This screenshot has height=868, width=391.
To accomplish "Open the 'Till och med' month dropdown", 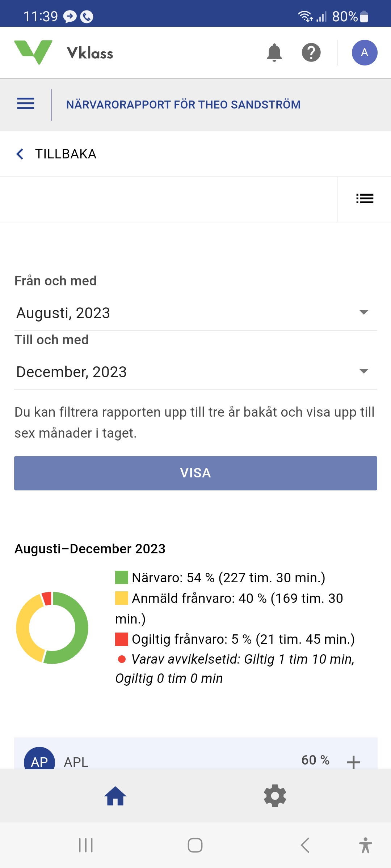I will 195,372.
